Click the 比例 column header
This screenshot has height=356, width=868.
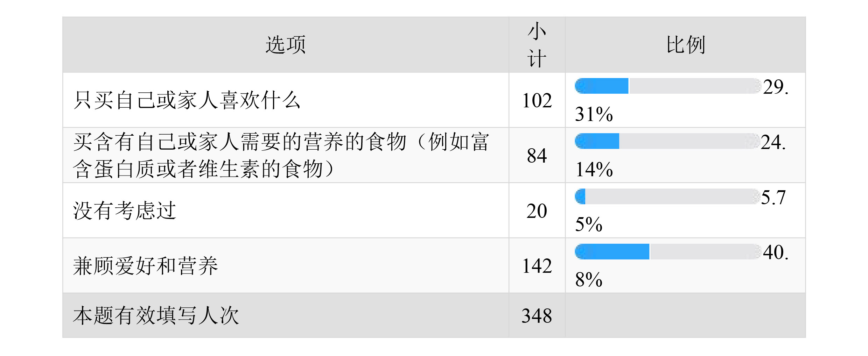[x=685, y=45]
